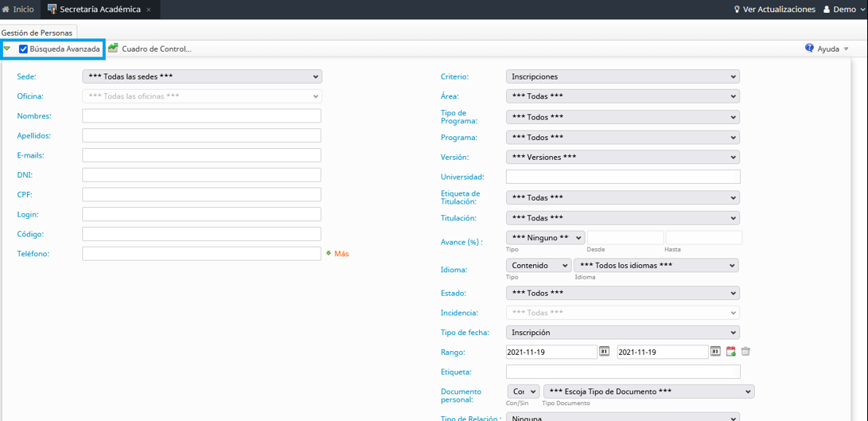The height and width of the screenshot is (421, 868).
Task: Open the Criterio dropdown showing Inscripciones
Action: [x=622, y=76]
